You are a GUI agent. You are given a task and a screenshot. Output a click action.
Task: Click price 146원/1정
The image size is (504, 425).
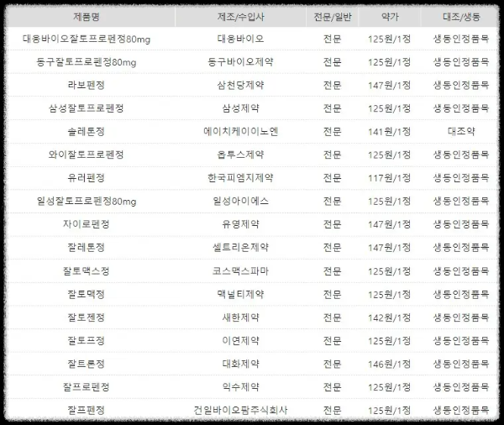click(x=390, y=364)
